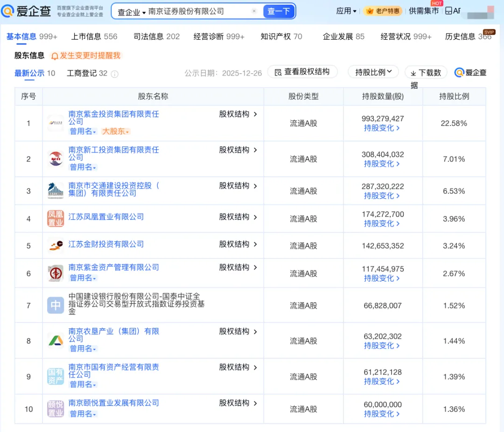Open 南京紫金投资集团有限责任公司 link

point(113,118)
